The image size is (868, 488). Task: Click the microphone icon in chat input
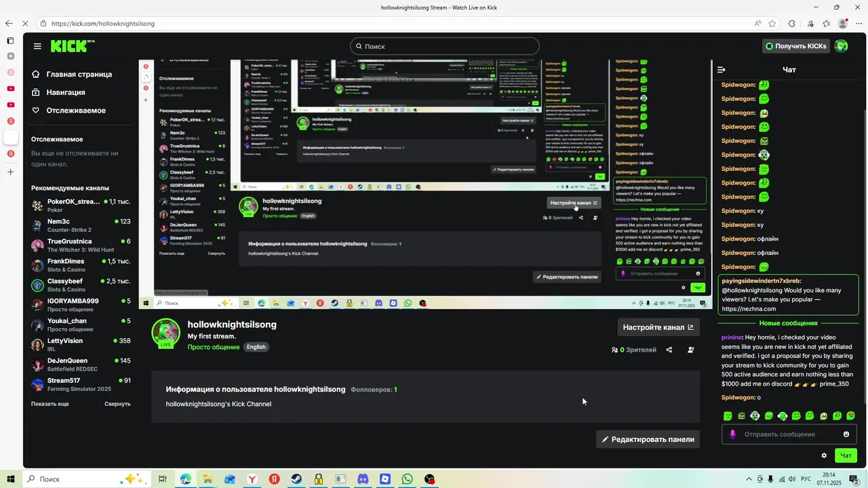click(732, 434)
